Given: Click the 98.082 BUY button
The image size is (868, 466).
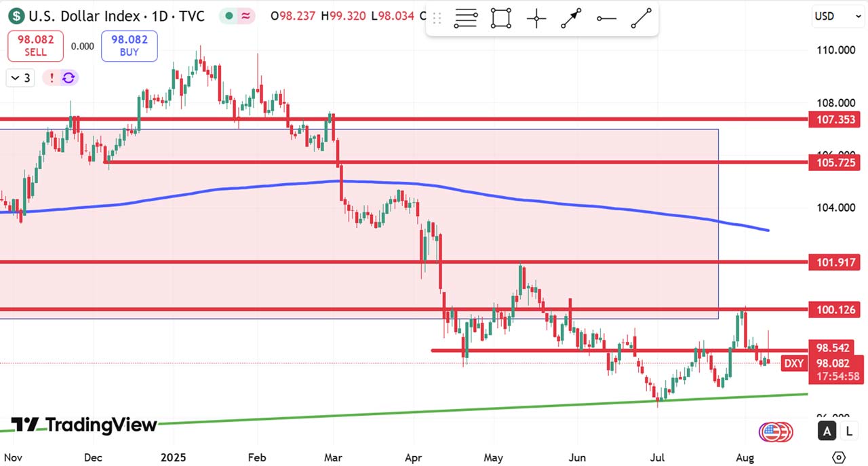Looking at the screenshot, I should click(x=129, y=45).
